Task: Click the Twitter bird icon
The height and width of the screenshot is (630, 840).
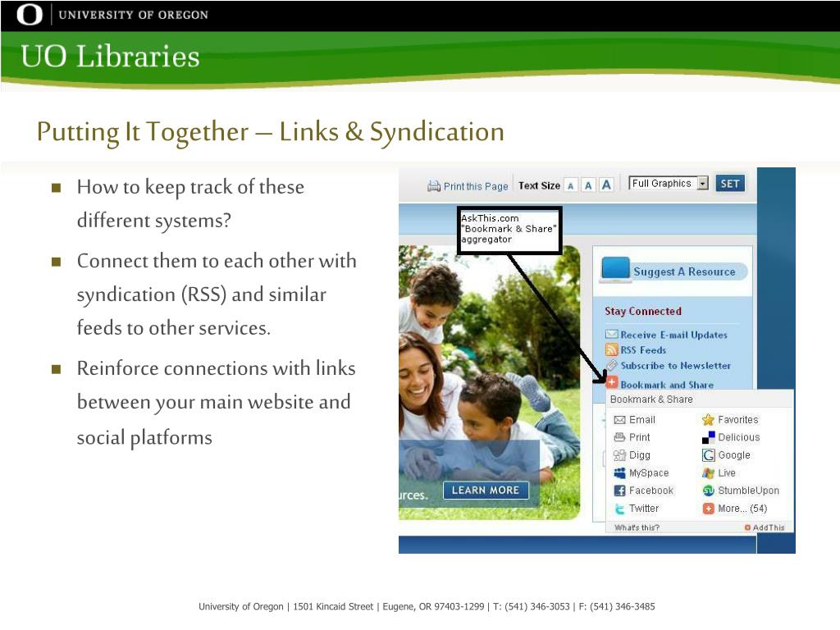Action: [619, 509]
